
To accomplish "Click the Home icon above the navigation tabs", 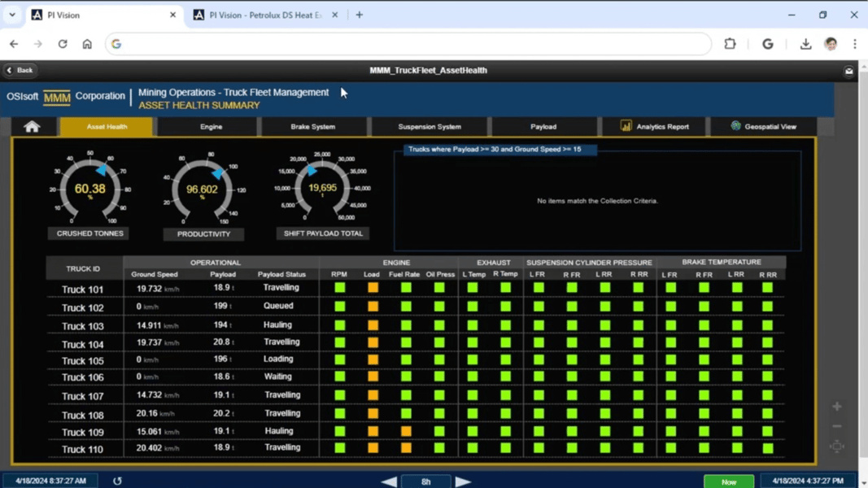I will [32, 126].
